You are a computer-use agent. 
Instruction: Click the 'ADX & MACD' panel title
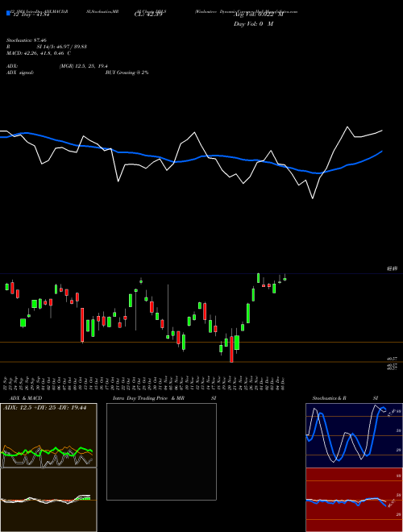point(26,398)
